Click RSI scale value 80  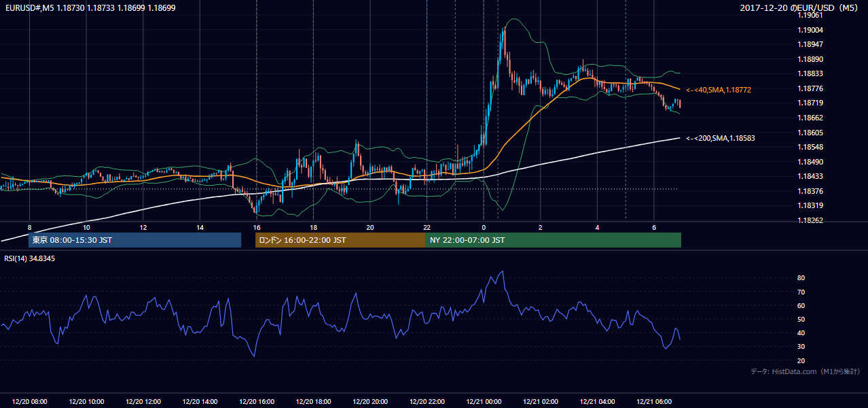(801, 278)
